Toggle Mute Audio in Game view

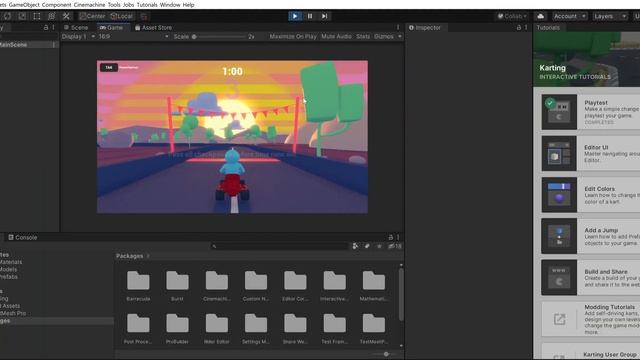pyautogui.click(x=336, y=36)
